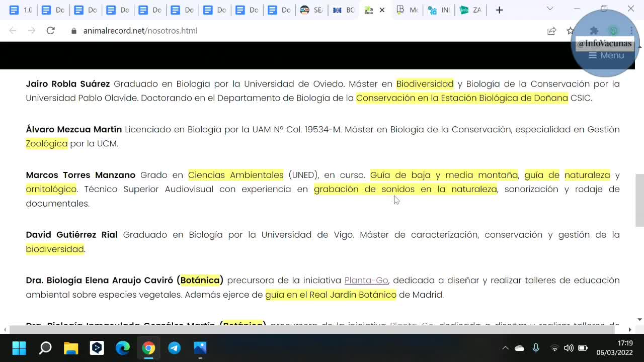Screen dimensions: 644x362
Task: Click highlighted word 'ornitológico'
Action: pos(51,189)
